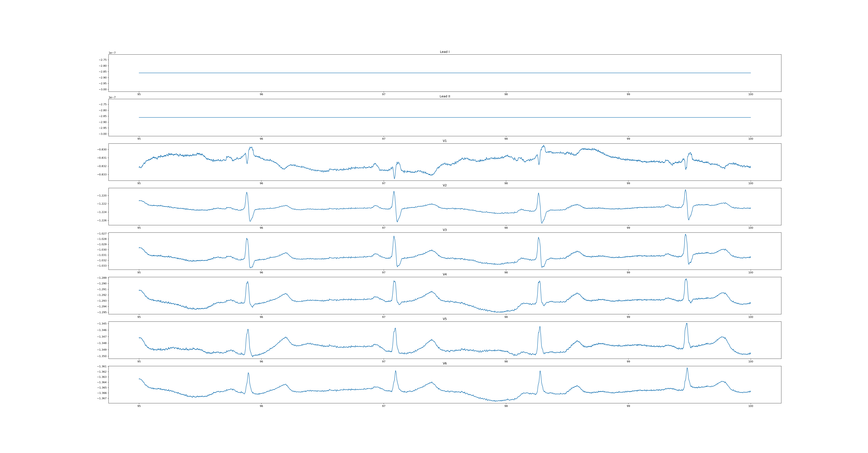
Task: Click y-axis tick −1.367 on the V6 plot
Action: click(x=102, y=398)
